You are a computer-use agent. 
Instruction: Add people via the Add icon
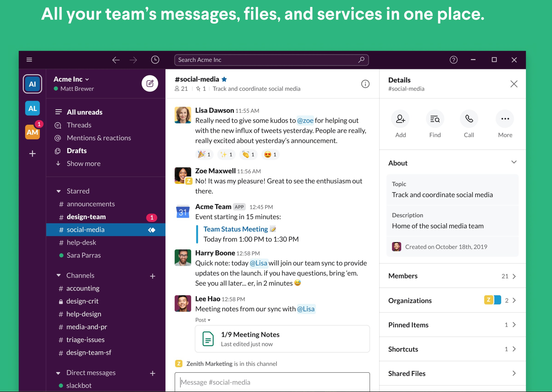click(x=400, y=119)
